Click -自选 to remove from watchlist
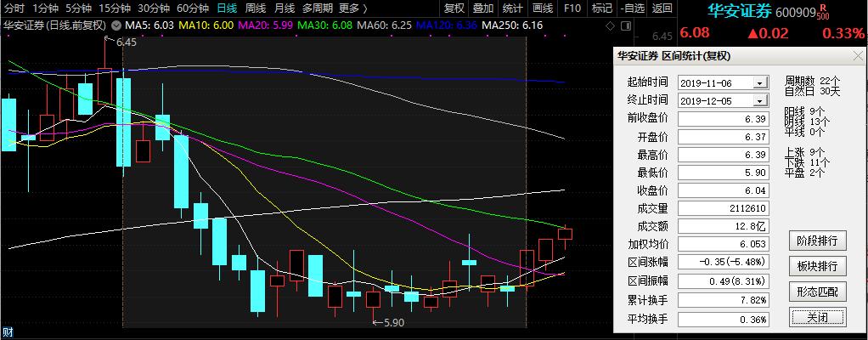 (x=632, y=8)
